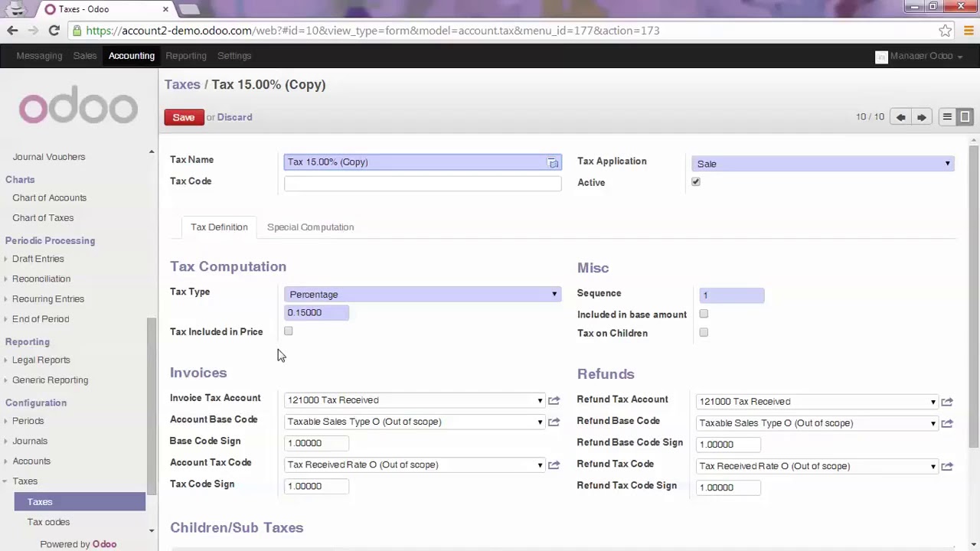Click sidebar scroll down arrow
This screenshot has width=980, height=551.
pos(151,530)
